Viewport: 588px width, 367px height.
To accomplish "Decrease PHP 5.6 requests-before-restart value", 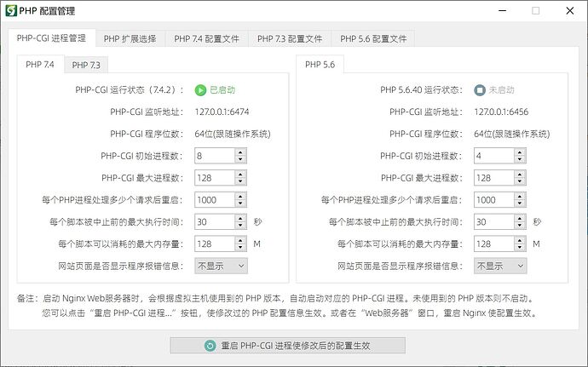I will click(x=520, y=204).
